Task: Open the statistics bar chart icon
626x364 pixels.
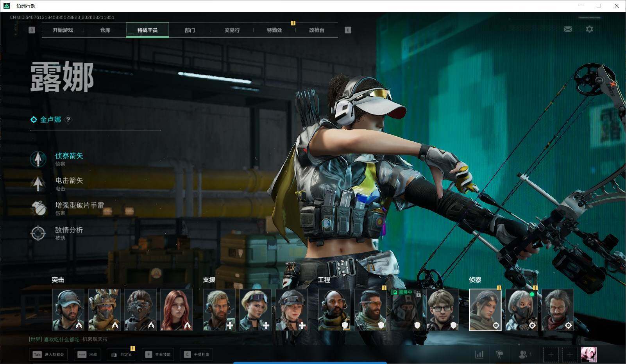Action: (479, 355)
